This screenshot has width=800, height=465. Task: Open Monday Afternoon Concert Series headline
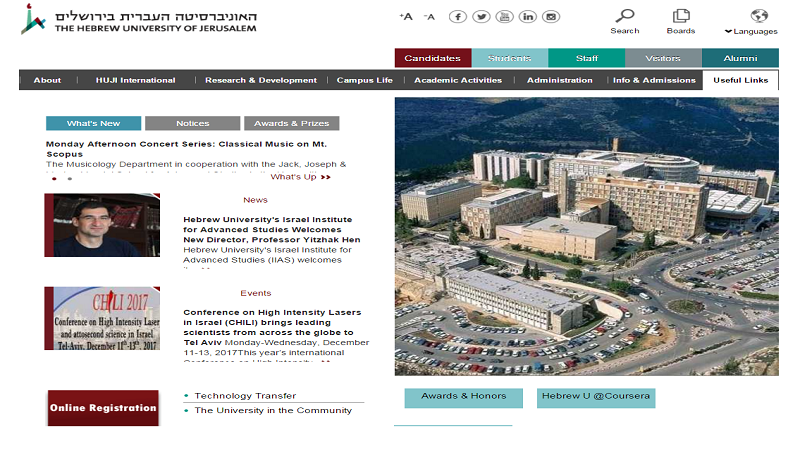pos(187,149)
